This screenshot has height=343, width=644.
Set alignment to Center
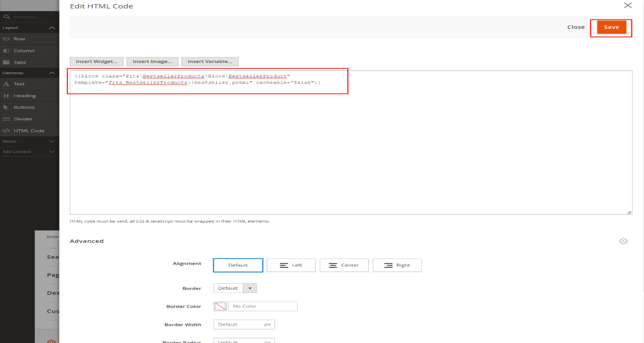pos(344,265)
